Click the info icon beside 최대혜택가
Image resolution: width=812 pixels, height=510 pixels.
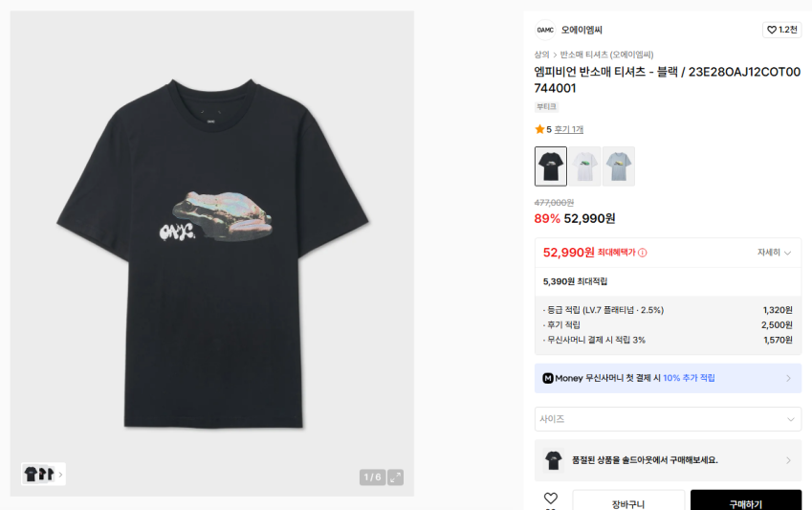click(643, 253)
